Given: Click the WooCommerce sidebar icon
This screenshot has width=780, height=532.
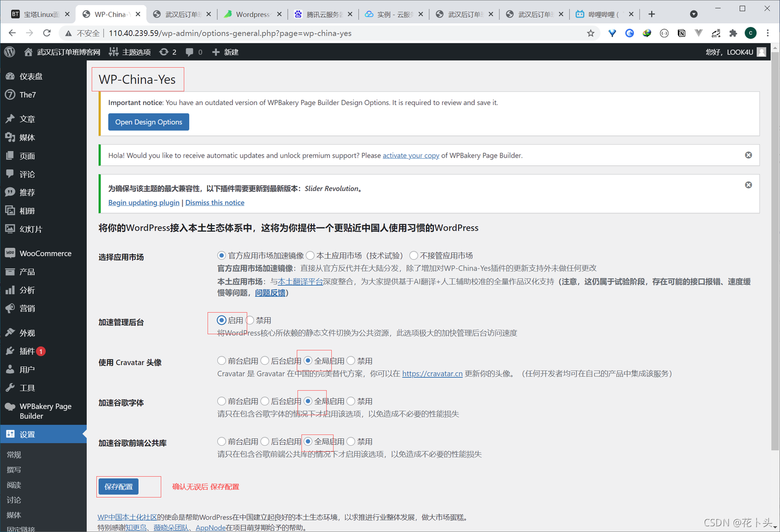Looking at the screenshot, I should click(10, 253).
